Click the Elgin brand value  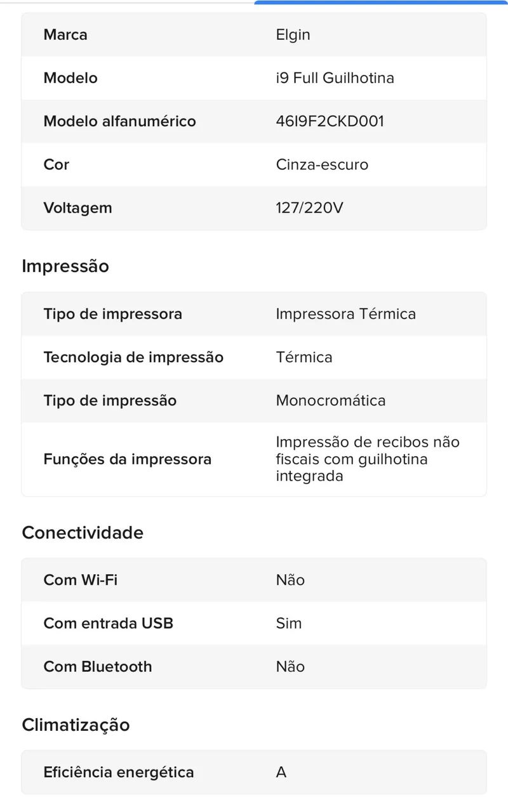point(293,35)
